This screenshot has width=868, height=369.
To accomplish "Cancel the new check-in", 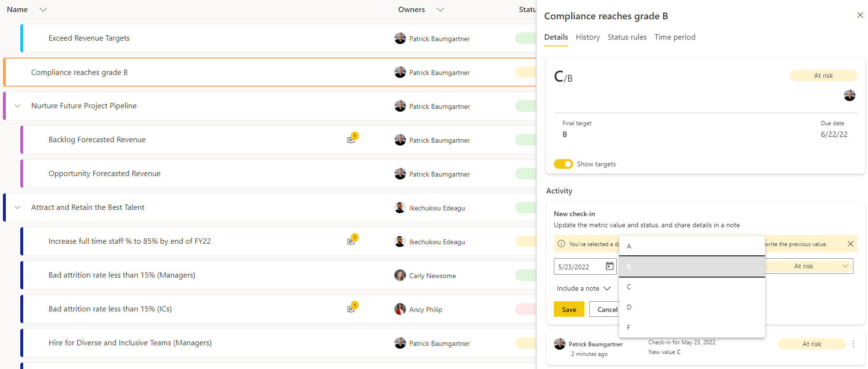I will pos(604,310).
